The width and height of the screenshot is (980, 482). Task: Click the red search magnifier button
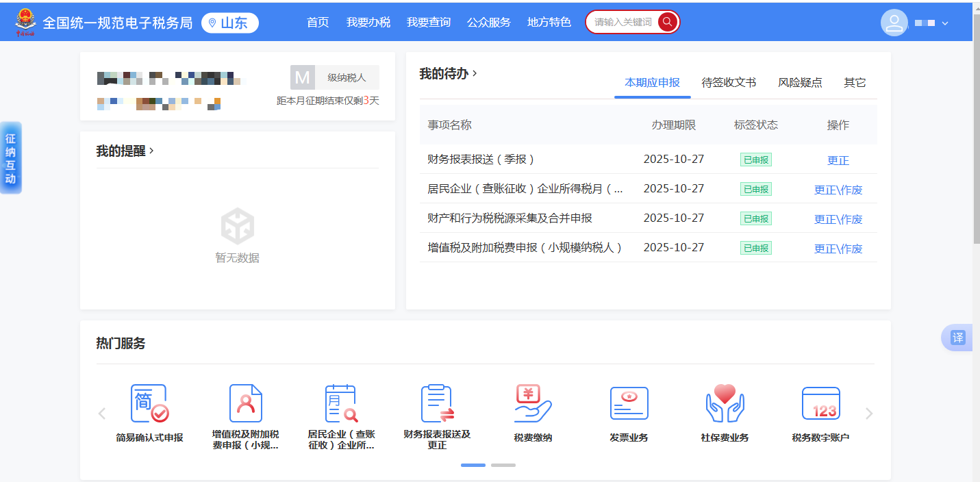[x=667, y=22]
